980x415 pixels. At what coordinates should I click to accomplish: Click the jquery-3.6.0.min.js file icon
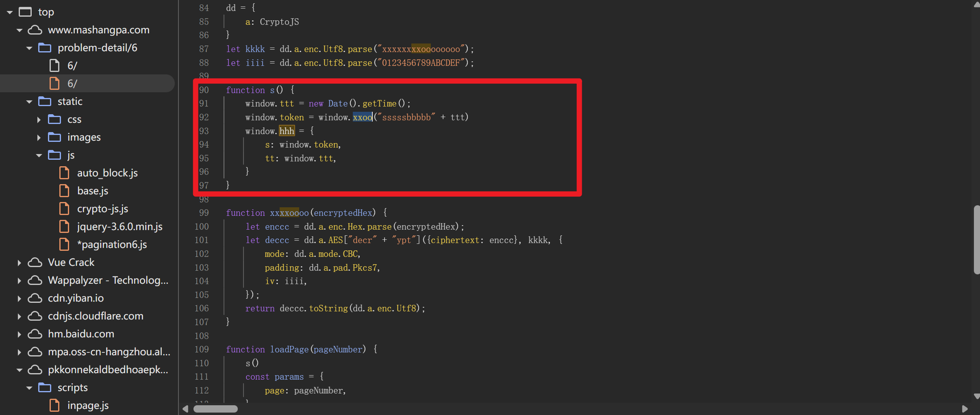click(64, 226)
